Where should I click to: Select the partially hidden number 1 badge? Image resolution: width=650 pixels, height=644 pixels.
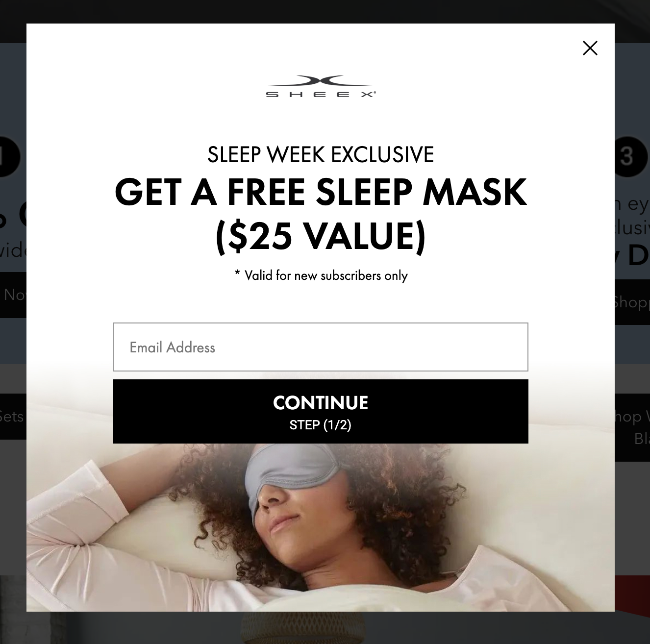(10, 157)
